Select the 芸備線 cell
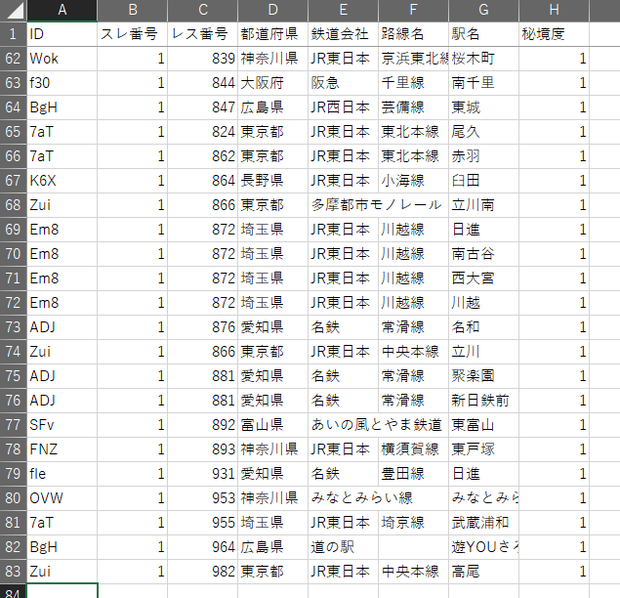Viewport: 620px width, 598px height. [414, 108]
